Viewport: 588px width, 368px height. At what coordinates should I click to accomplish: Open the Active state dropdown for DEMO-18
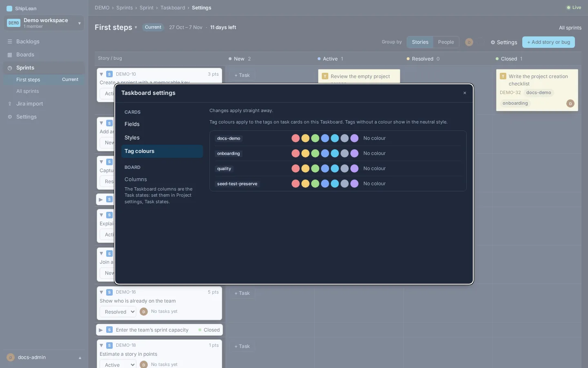[118, 364]
